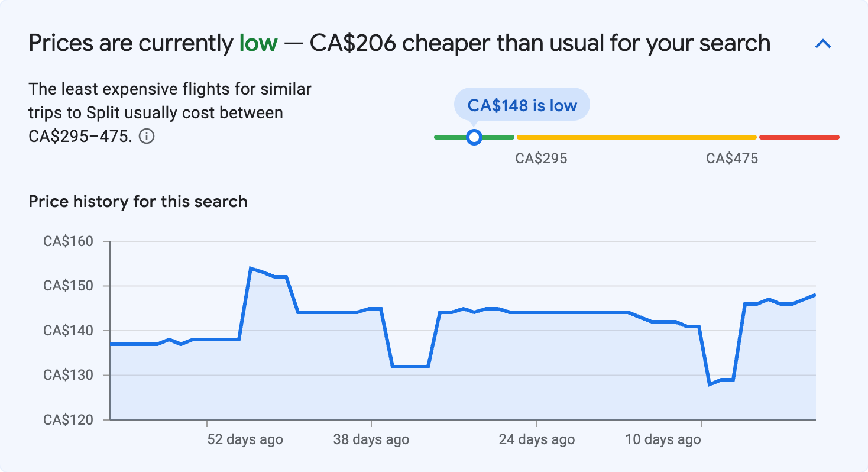Click the "38 days ago" axis label
Viewport: 868px width, 472px height.
[x=371, y=439]
